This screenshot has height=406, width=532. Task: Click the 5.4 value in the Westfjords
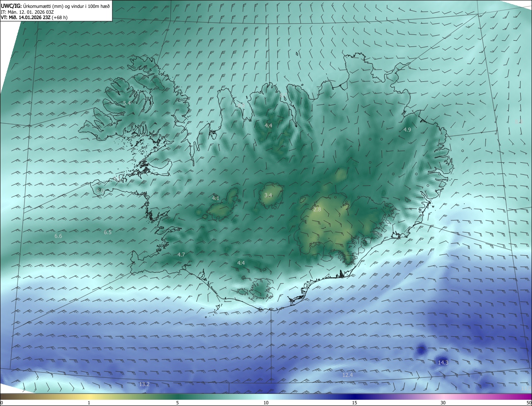(127, 103)
